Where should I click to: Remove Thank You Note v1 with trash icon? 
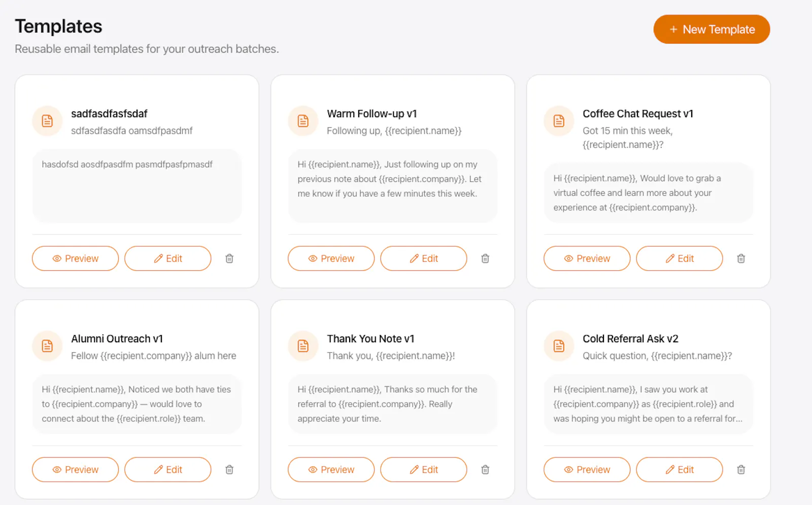tap(485, 470)
